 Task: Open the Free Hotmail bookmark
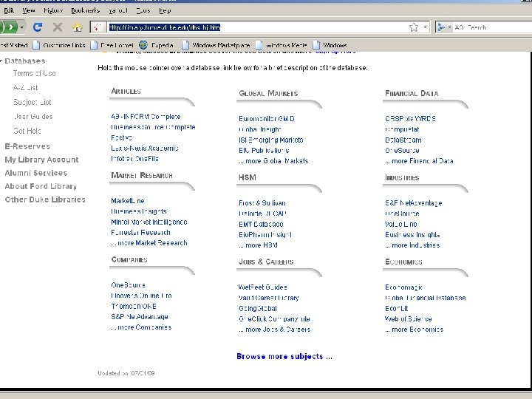click(112, 45)
